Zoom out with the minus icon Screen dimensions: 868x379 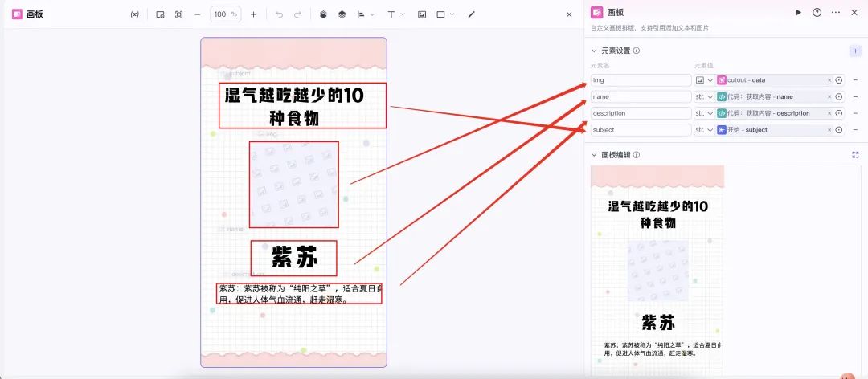click(x=198, y=14)
